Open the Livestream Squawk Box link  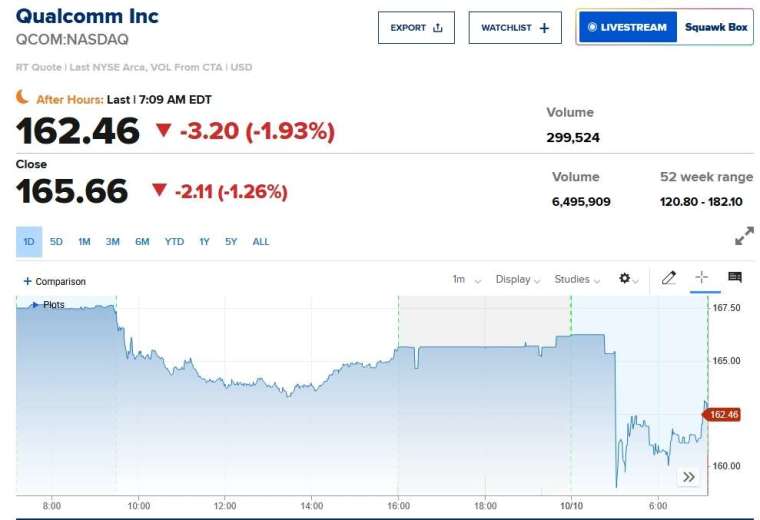(665, 28)
